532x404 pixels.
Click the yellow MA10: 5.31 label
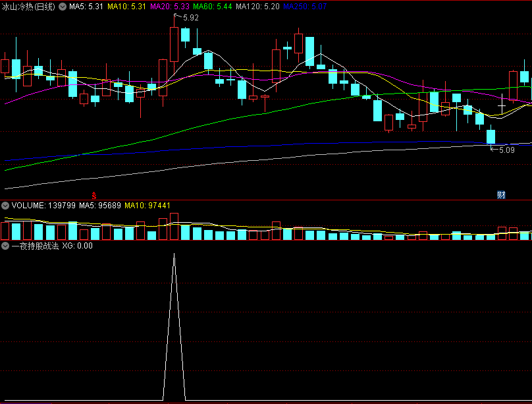pos(126,7)
